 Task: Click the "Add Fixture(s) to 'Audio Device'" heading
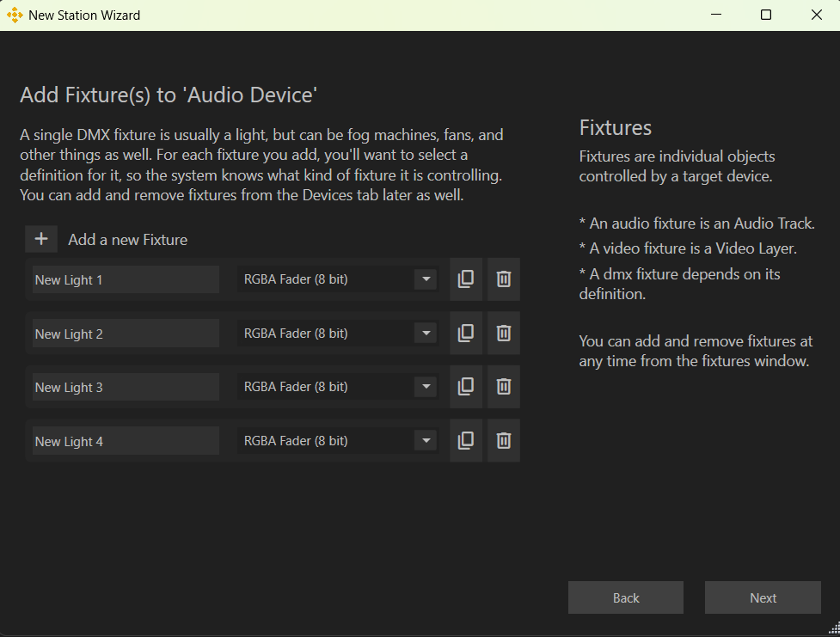[169, 95]
